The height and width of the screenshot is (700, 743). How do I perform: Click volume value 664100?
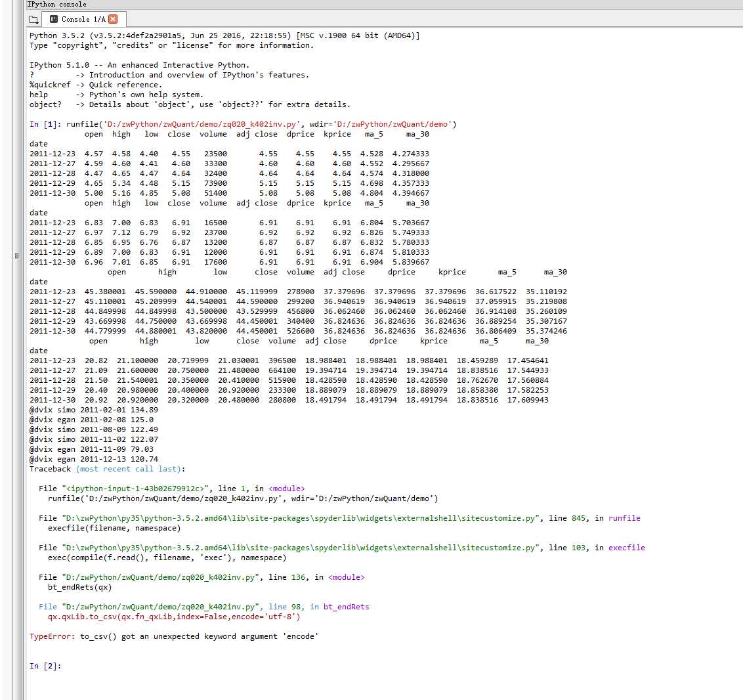[282, 370]
